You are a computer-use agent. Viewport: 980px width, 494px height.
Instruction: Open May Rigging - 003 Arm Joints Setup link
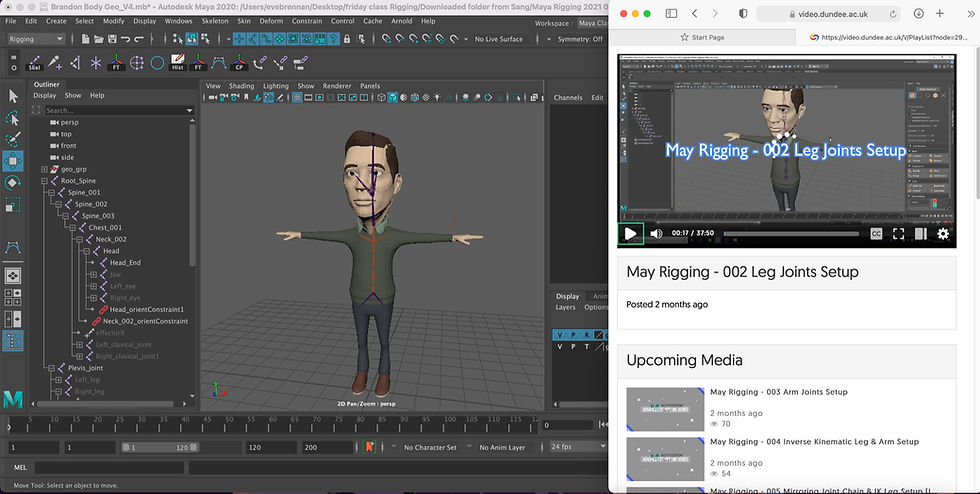[779, 392]
